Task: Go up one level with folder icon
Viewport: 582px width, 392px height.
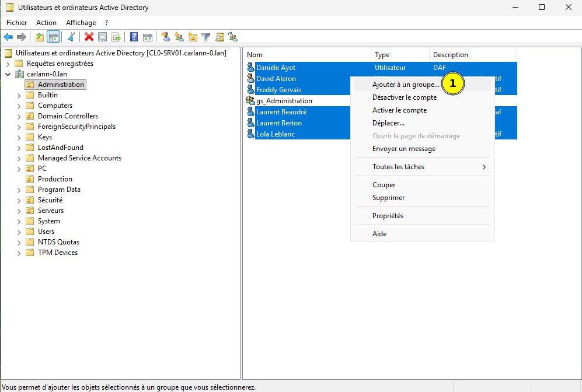Action: tap(40, 37)
